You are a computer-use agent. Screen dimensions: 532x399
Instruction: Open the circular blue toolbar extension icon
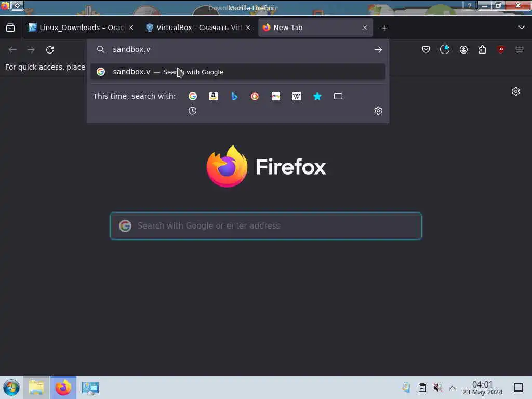pyautogui.click(x=445, y=50)
